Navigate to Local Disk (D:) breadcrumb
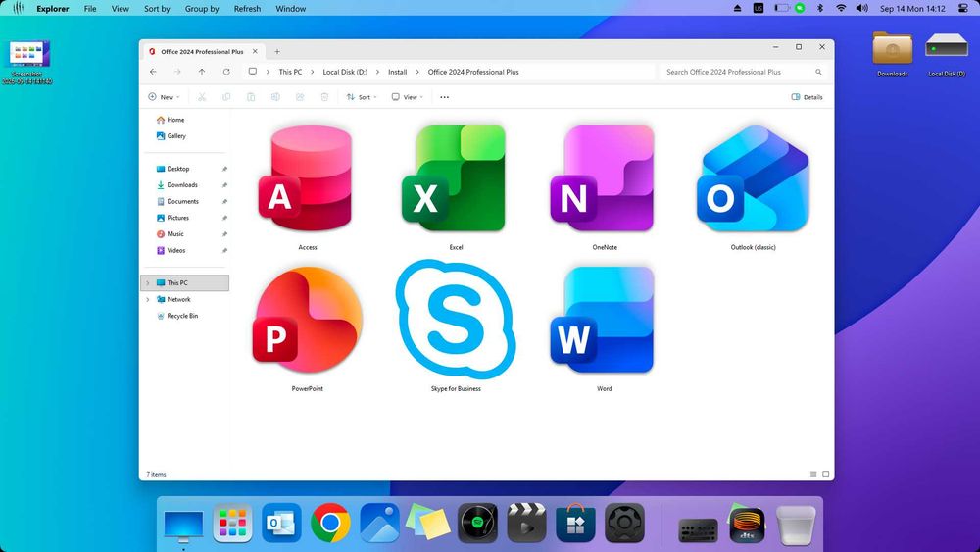Viewport: 980px width, 552px height. (x=345, y=72)
